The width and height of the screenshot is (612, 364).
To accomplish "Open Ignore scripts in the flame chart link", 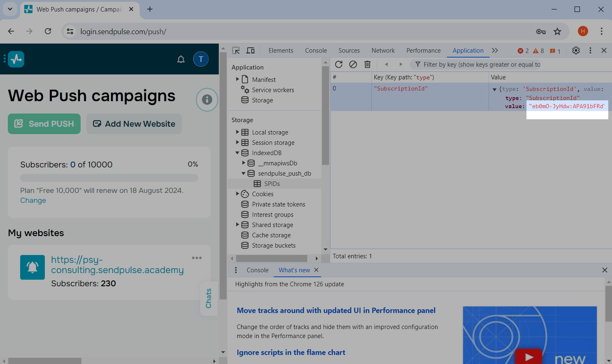I will [x=291, y=352].
